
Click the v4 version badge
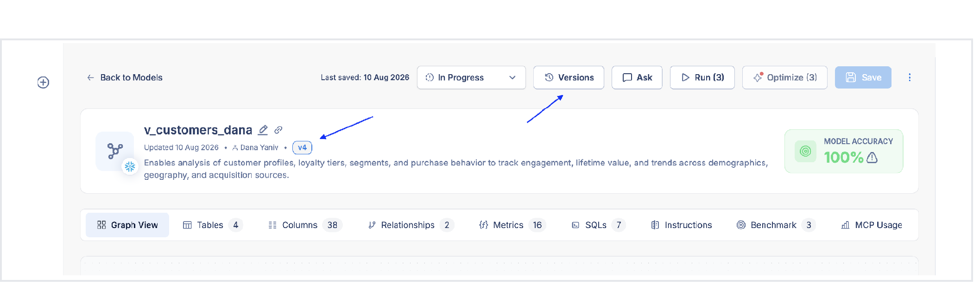point(302,147)
